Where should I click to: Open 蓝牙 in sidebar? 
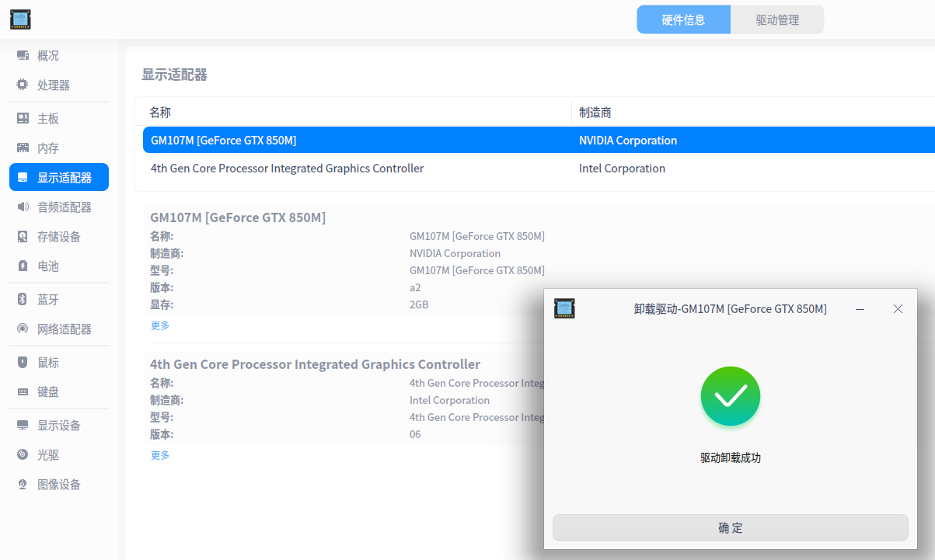[x=59, y=299]
